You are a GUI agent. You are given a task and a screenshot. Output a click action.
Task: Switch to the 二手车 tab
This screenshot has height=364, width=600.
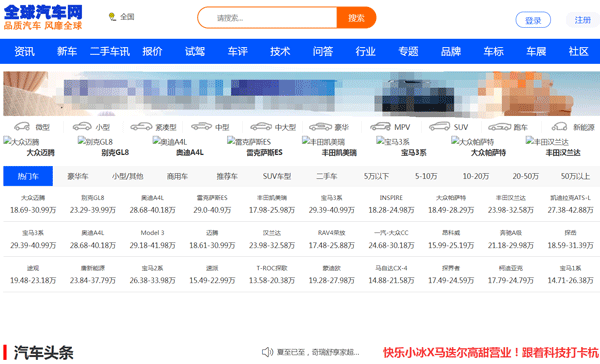point(326,176)
